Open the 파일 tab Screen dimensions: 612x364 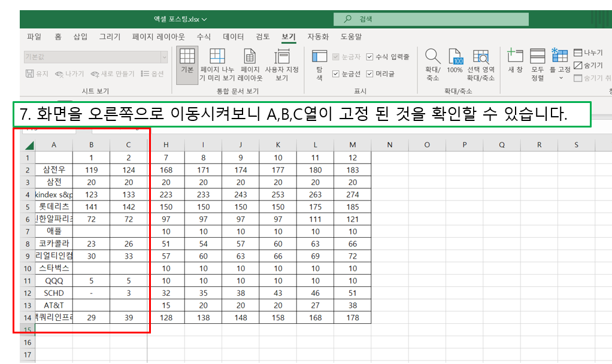(x=34, y=37)
